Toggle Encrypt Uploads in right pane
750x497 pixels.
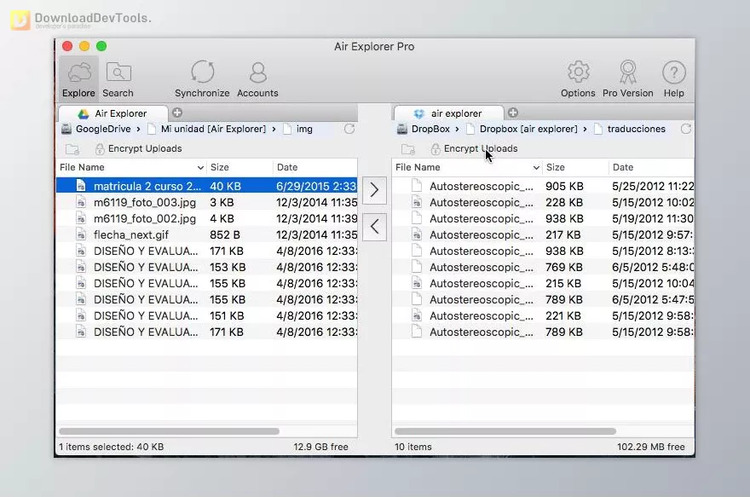coord(474,149)
